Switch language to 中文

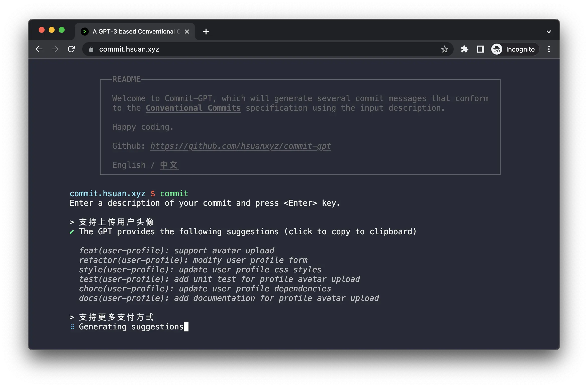[x=169, y=165]
